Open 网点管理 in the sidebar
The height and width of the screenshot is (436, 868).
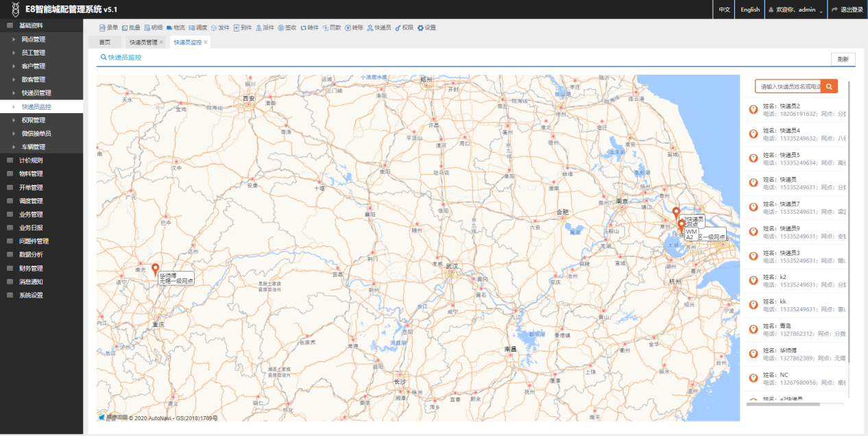(x=33, y=39)
